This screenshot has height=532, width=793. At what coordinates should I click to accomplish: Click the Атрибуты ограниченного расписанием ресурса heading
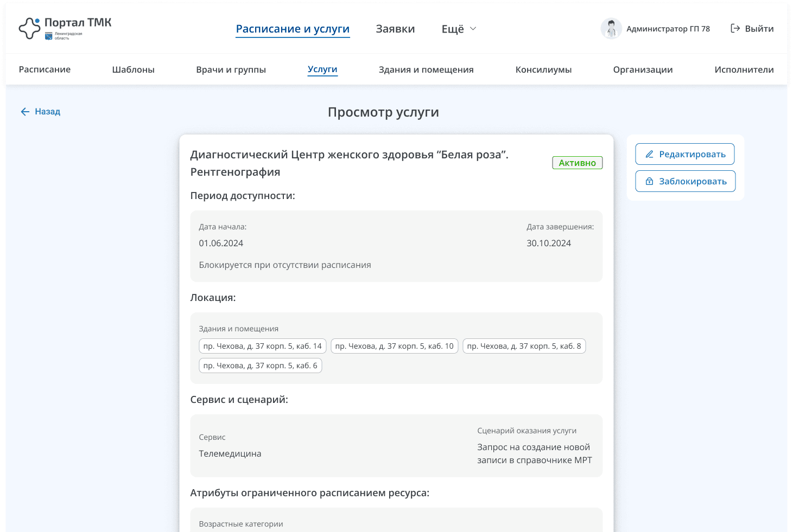(310, 493)
